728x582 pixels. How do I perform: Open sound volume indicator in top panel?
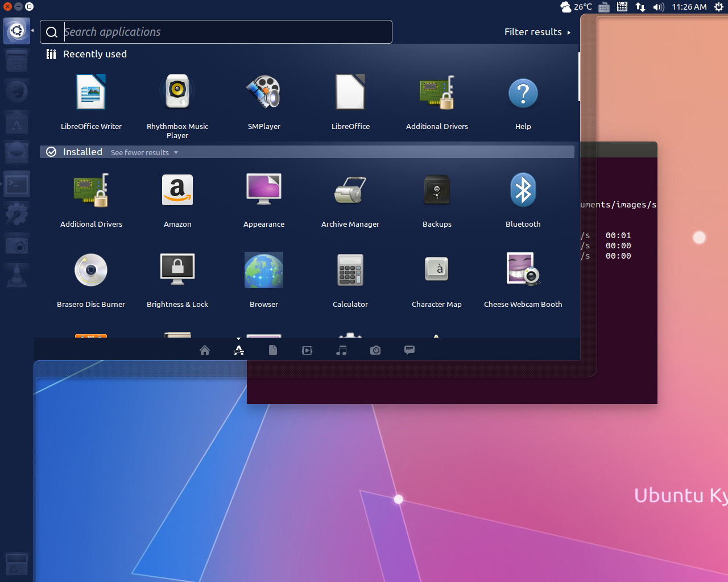point(659,7)
